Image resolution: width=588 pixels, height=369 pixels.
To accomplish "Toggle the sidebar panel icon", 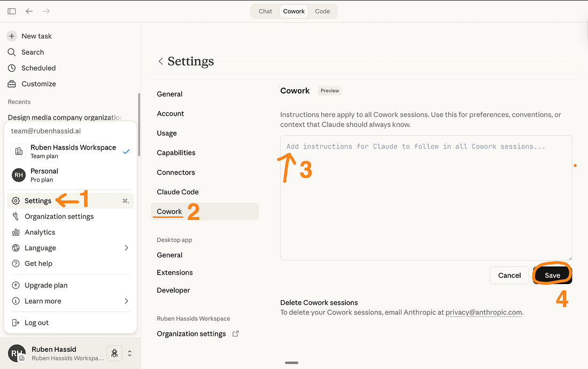I will [x=12, y=11].
